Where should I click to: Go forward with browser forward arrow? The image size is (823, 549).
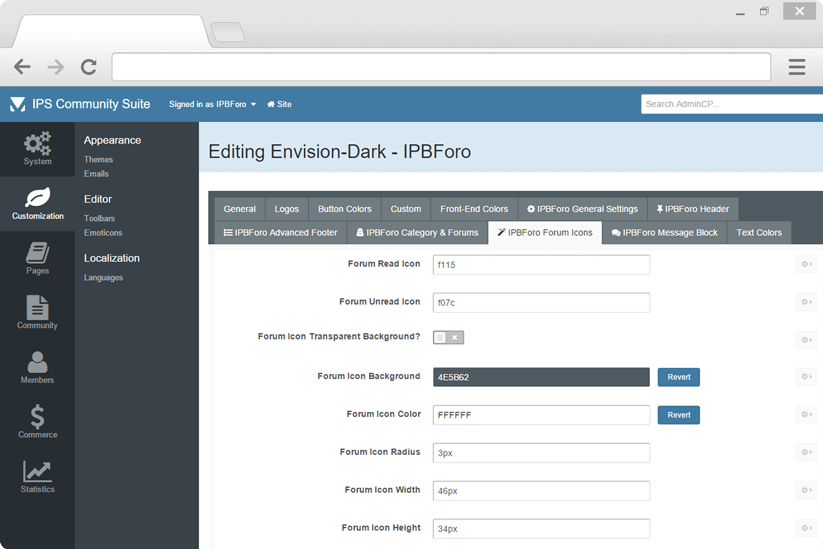(x=55, y=67)
